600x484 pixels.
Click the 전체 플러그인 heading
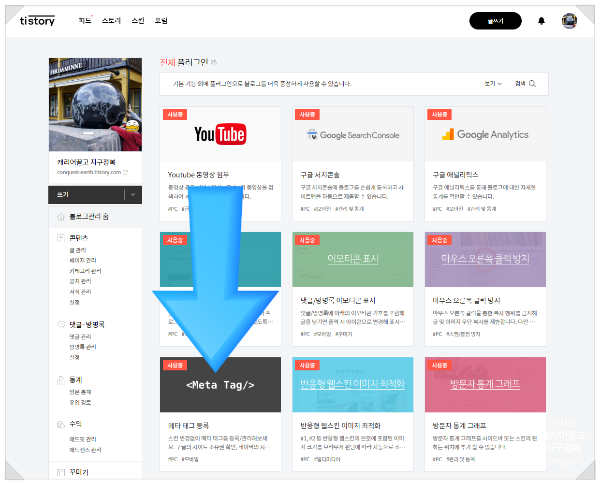pyautogui.click(x=184, y=62)
